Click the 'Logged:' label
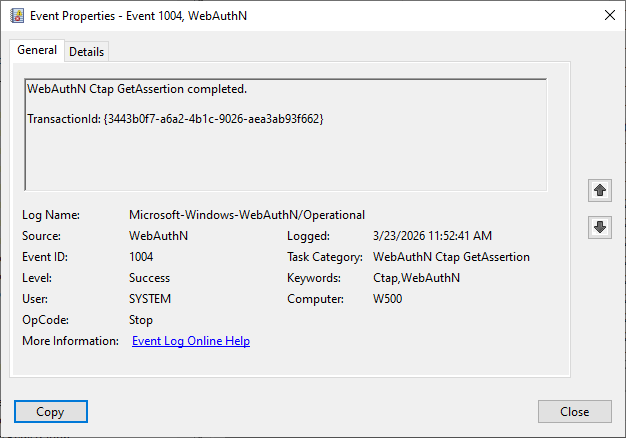The width and height of the screenshot is (626, 438). click(x=308, y=236)
